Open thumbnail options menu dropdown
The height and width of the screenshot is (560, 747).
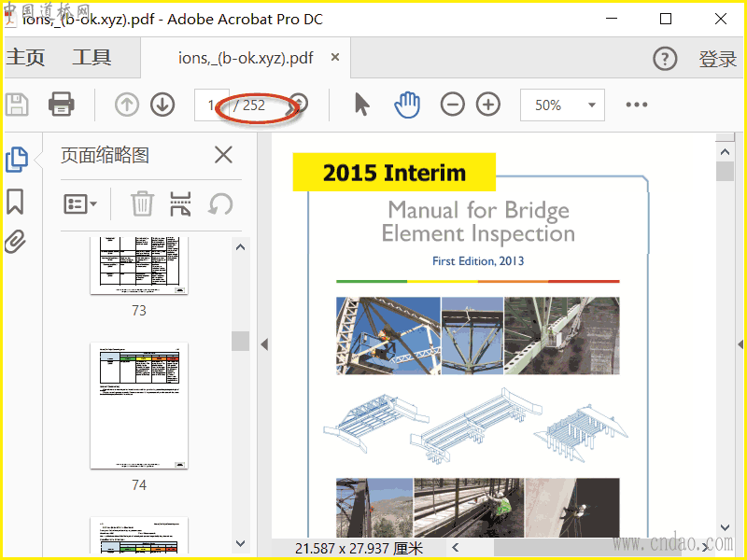click(x=80, y=204)
